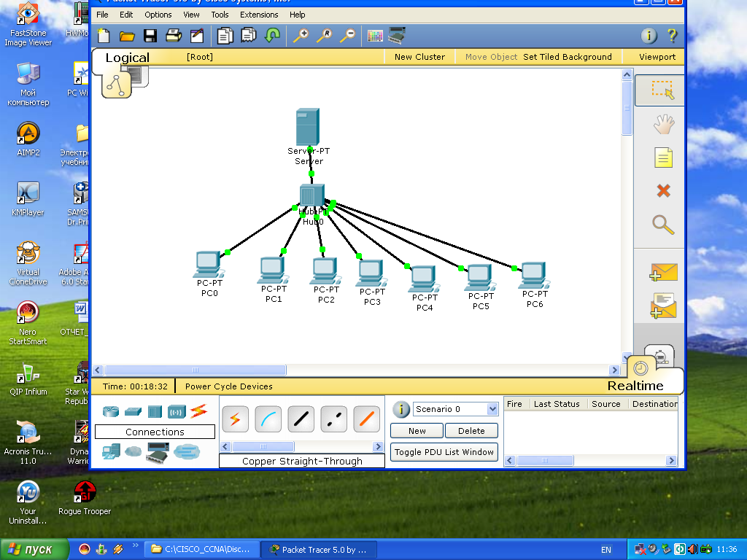Click the Zoom Out magnifier icon

point(348,36)
